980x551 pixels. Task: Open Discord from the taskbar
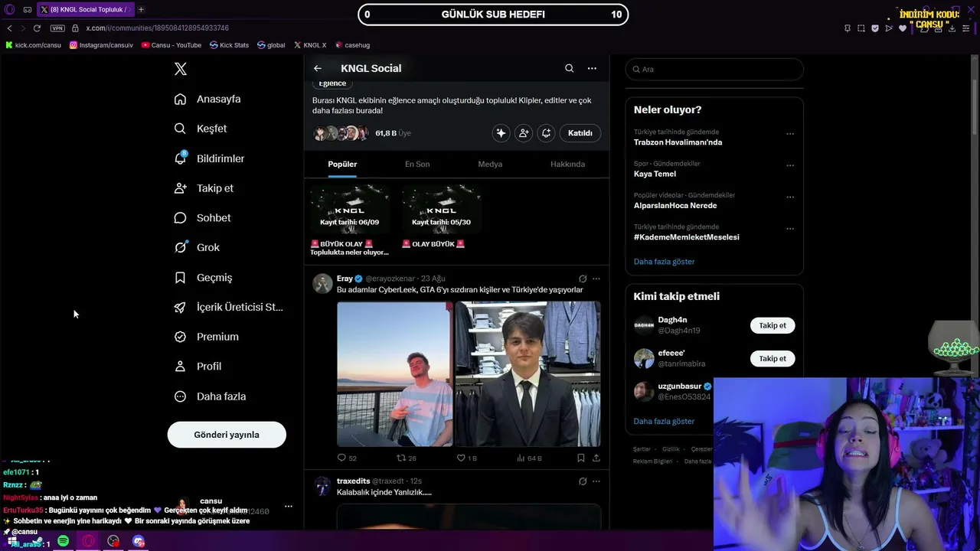(x=139, y=542)
